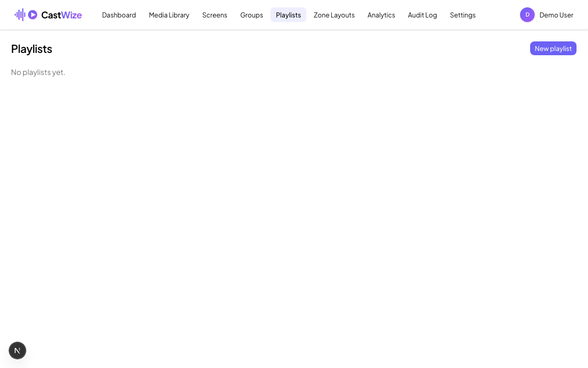Navigate to Screens
This screenshot has width=588, height=368.
pyautogui.click(x=215, y=15)
